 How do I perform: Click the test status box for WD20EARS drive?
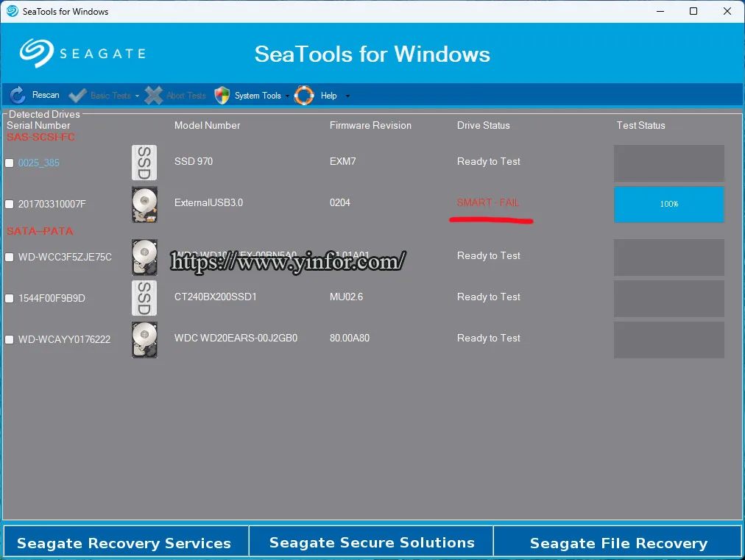pyautogui.click(x=669, y=340)
